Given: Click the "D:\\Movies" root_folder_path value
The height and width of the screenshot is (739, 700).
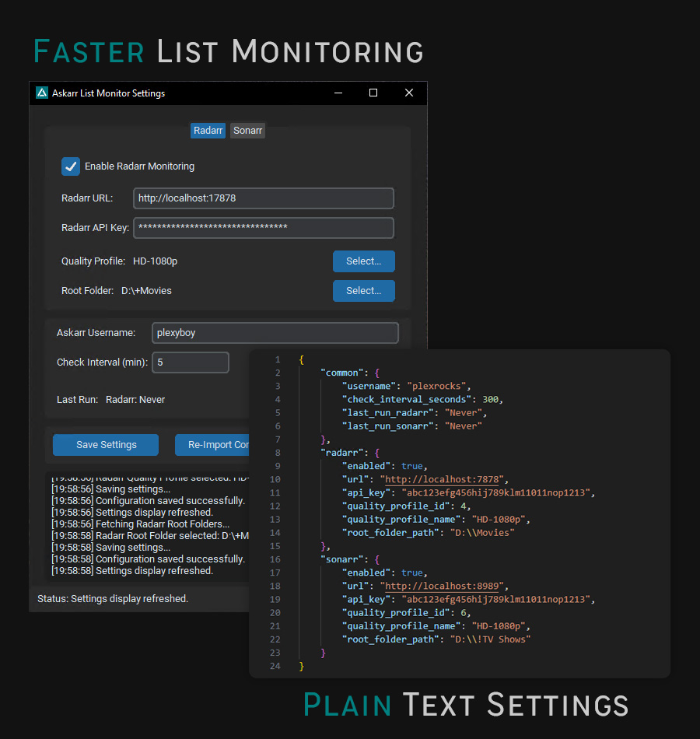Looking at the screenshot, I should pos(482,533).
